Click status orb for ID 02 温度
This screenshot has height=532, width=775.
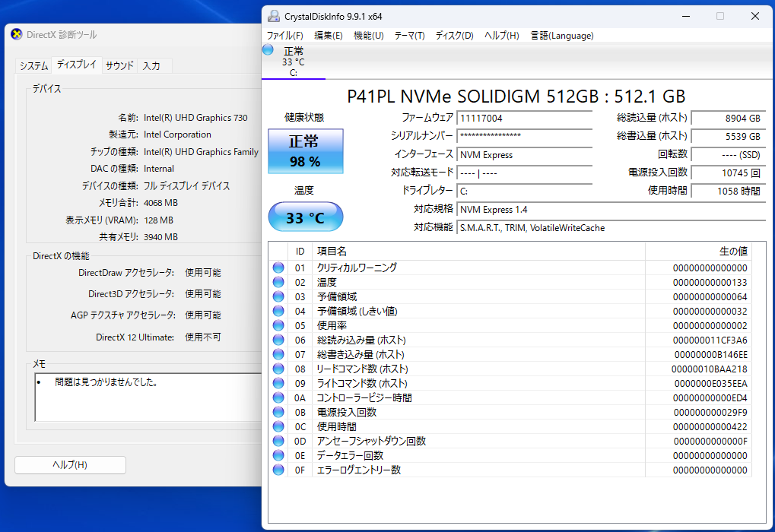click(278, 282)
